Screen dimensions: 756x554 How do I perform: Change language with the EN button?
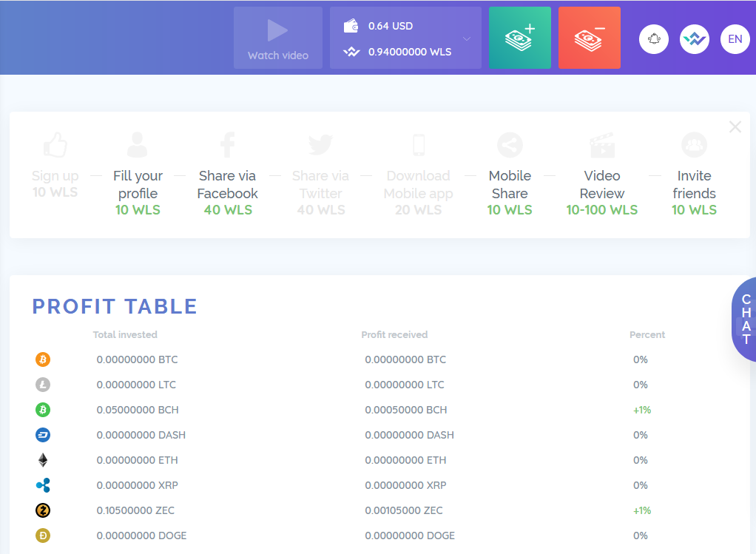pos(735,39)
